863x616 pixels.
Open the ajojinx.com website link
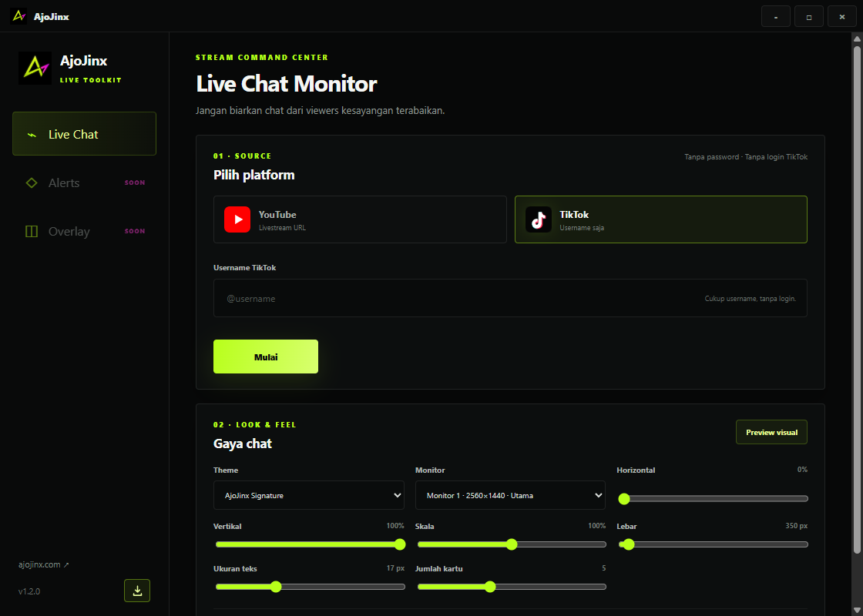point(44,564)
